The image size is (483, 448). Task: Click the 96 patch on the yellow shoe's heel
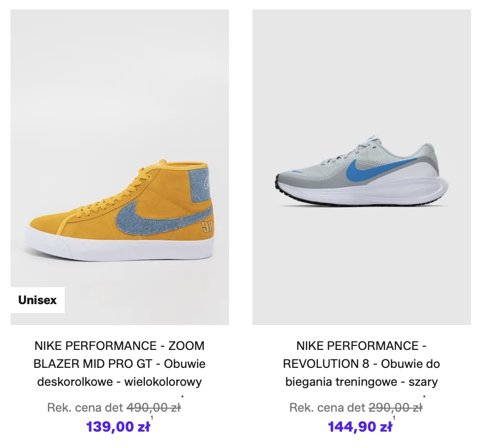pos(207,227)
